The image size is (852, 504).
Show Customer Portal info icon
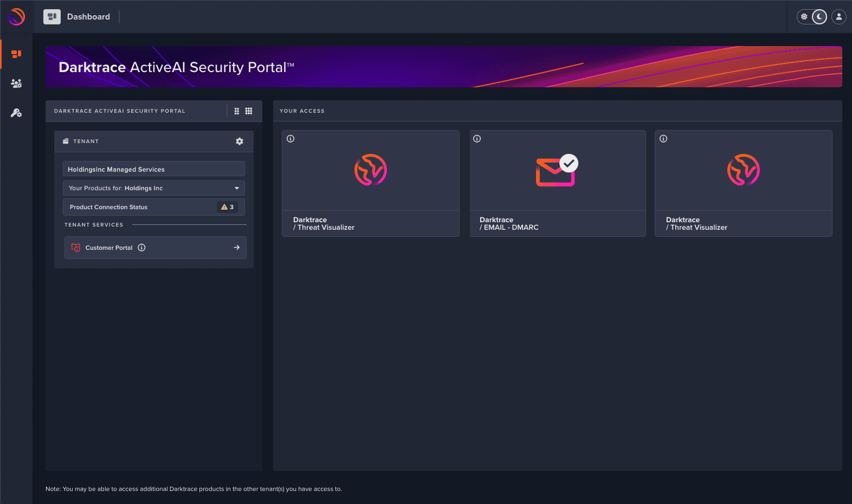141,248
